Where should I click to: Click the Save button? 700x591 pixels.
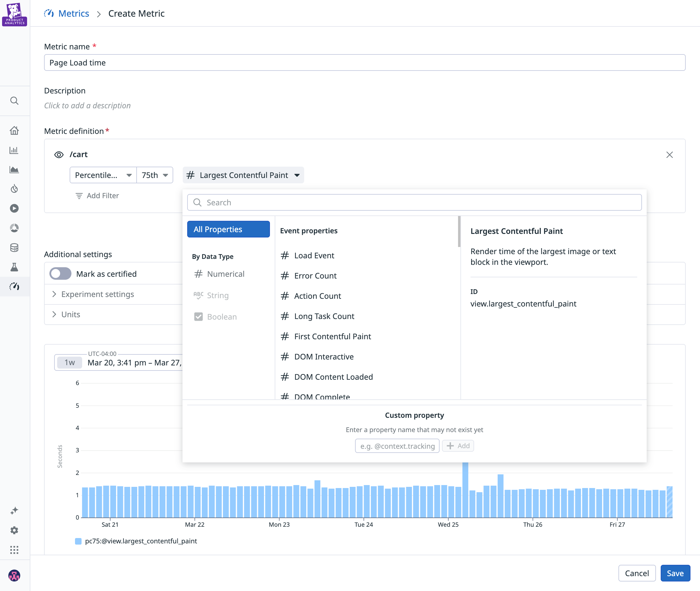pos(675,573)
